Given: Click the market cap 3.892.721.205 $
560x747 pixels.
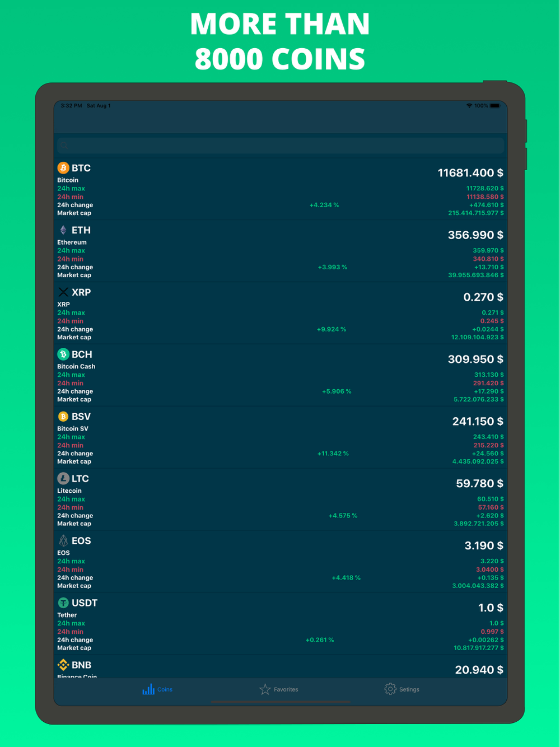Looking at the screenshot, I should [479, 524].
